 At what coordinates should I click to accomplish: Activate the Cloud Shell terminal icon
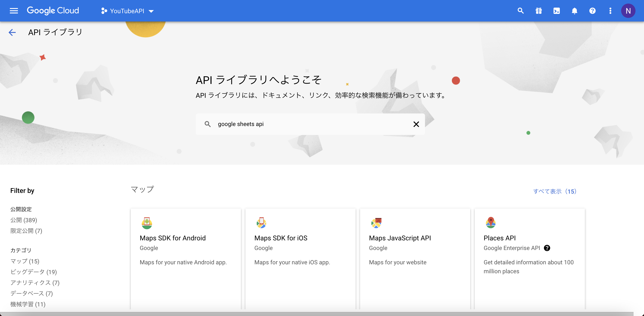[556, 11]
